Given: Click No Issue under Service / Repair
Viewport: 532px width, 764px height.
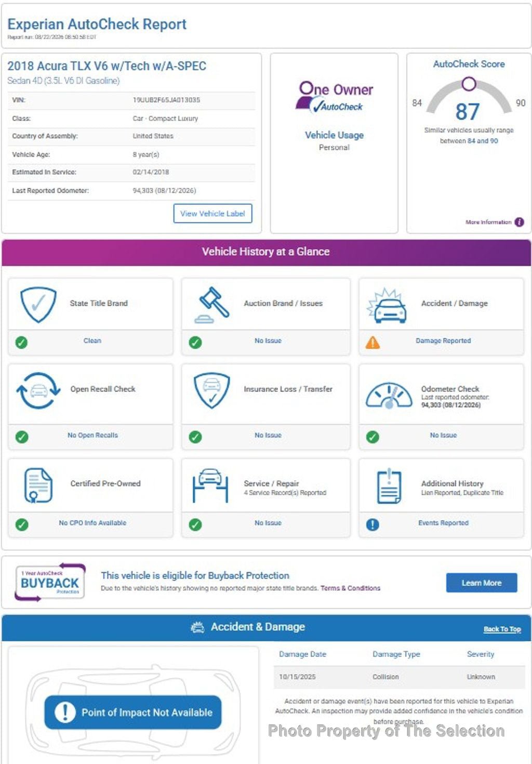Looking at the screenshot, I should point(268,523).
